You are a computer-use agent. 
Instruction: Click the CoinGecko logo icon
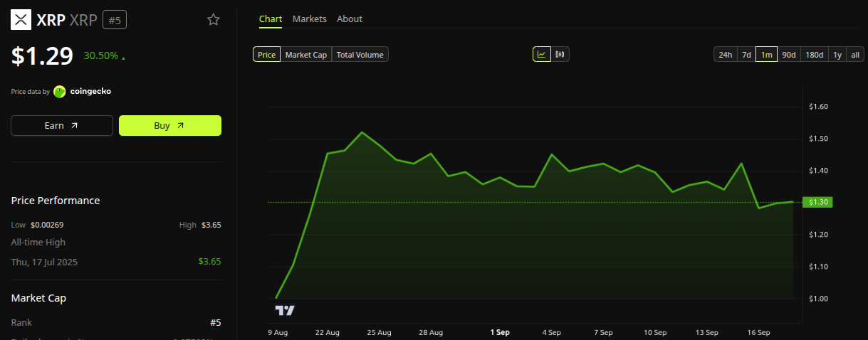(60, 92)
